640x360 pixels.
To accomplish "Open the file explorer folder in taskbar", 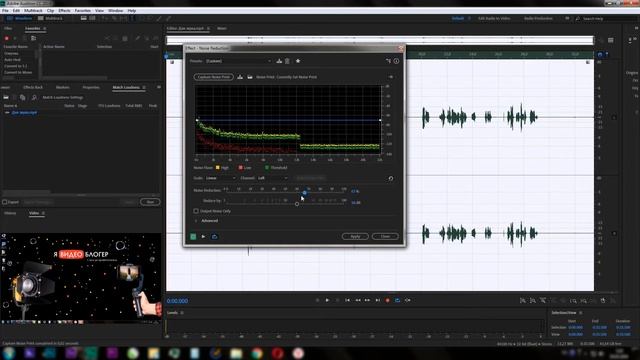I will (x=236, y=353).
